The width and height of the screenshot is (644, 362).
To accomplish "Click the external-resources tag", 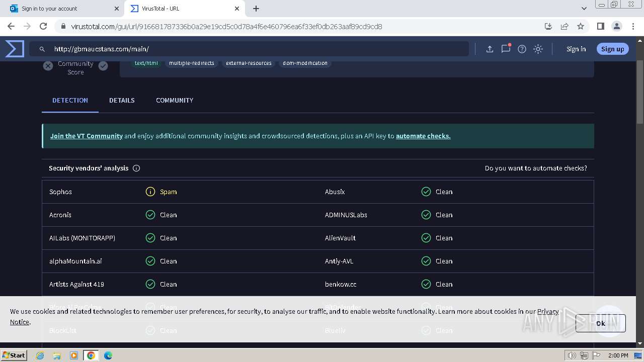I will (249, 63).
